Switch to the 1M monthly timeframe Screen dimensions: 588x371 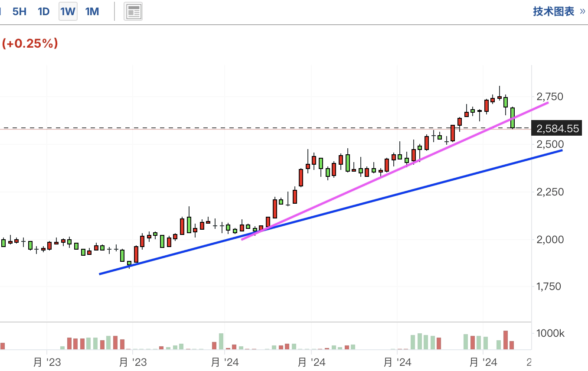point(92,12)
